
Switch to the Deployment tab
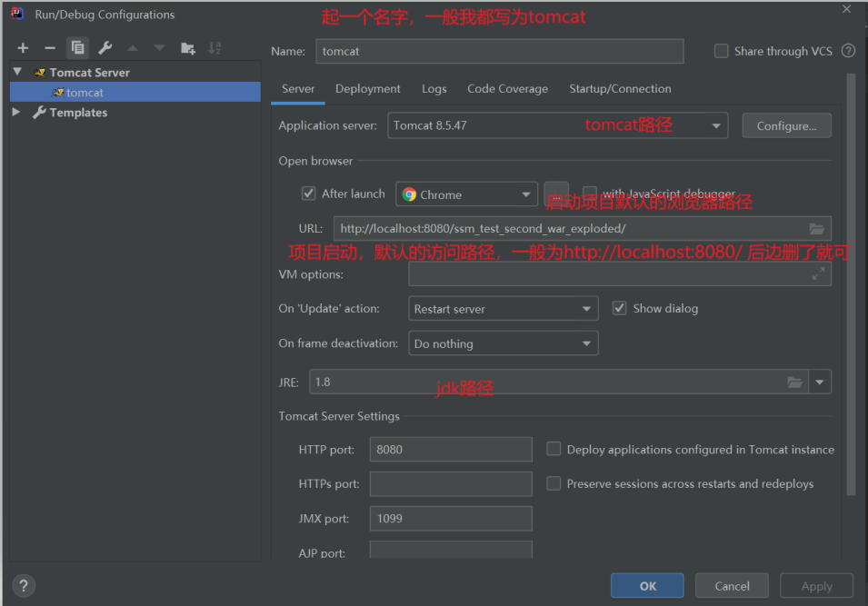(x=367, y=89)
